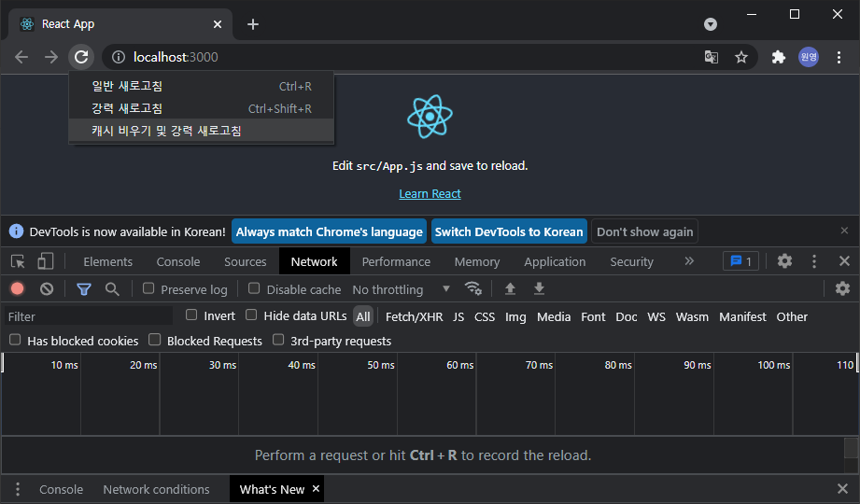This screenshot has width=860, height=504.
Task: Switch to the Elements tab
Action: pos(108,261)
